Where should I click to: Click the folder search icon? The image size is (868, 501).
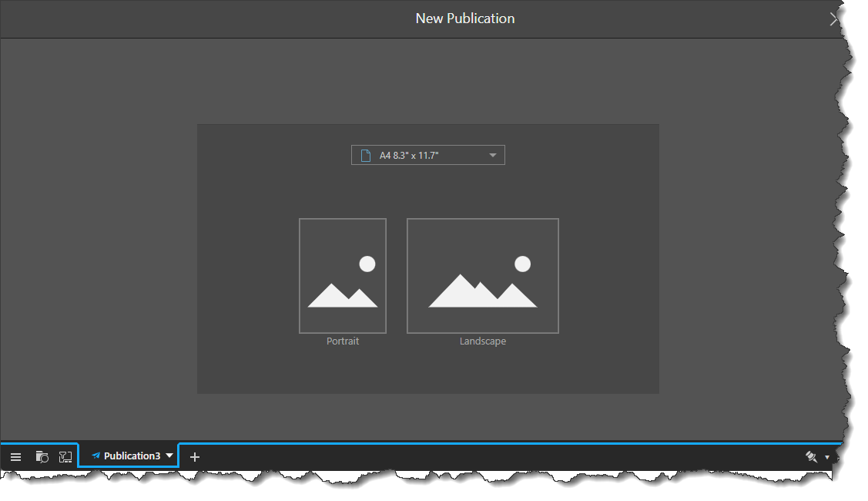click(42, 457)
